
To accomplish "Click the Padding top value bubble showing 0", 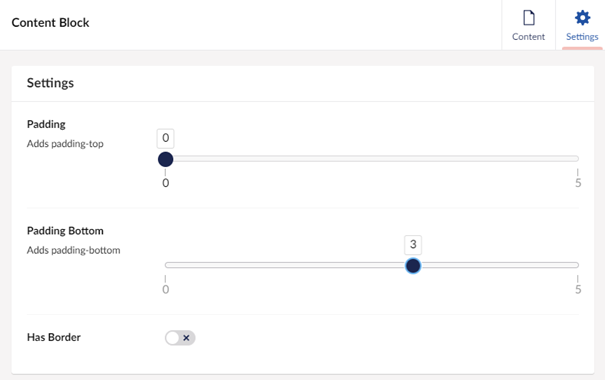I will tap(166, 138).
